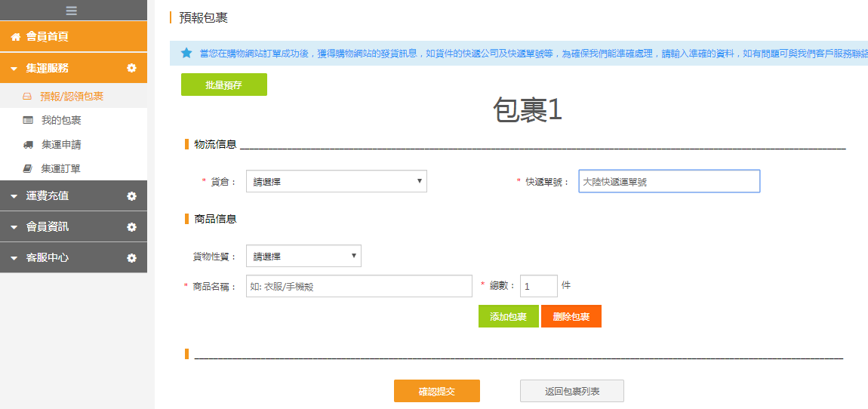Expand the 會員資訊 sidebar section

pyautogui.click(x=74, y=227)
